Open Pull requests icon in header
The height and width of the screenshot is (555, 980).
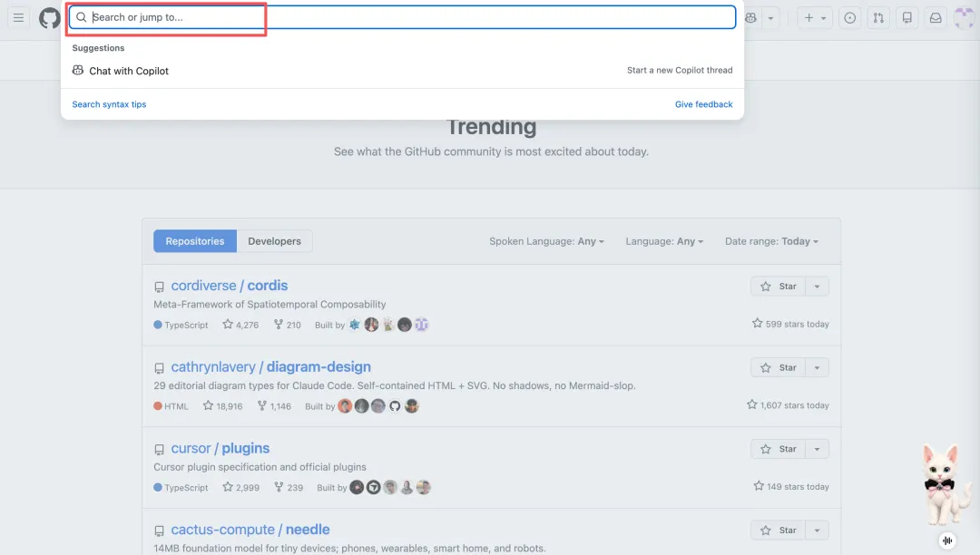click(x=878, y=18)
